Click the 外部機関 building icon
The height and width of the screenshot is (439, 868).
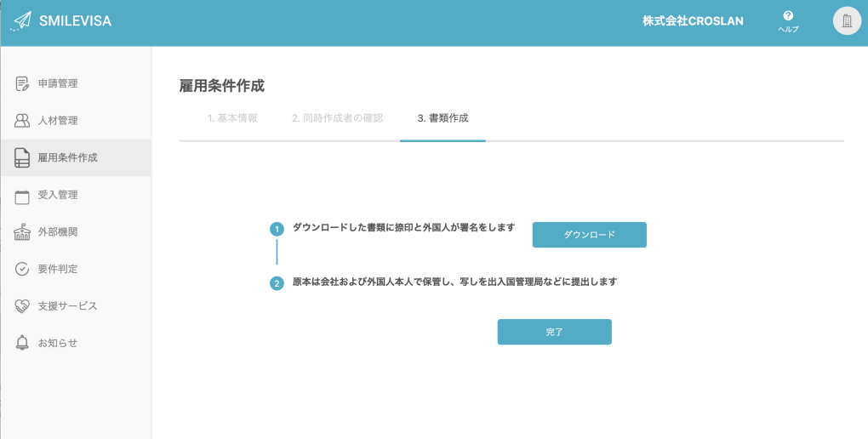23,231
